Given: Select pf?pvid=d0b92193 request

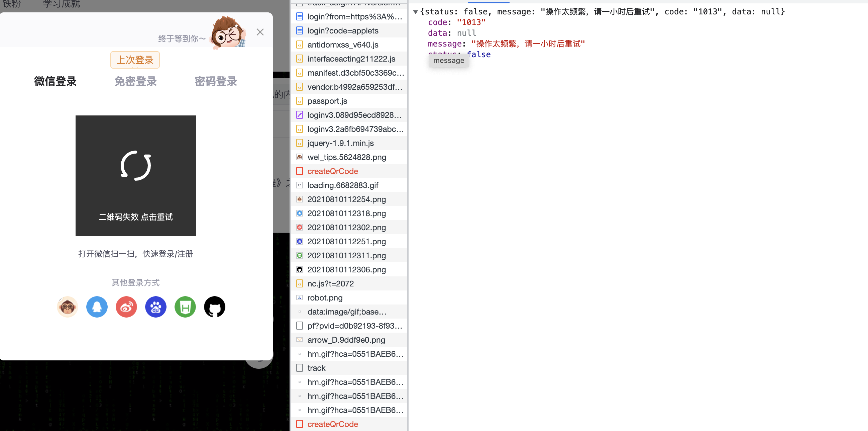Looking at the screenshot, I should click(x=349, y=326).
